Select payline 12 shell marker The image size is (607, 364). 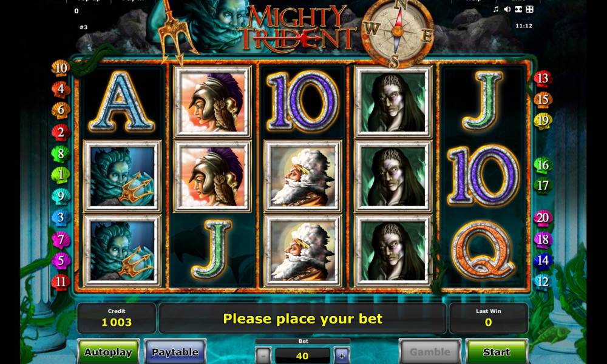coord(543,281)
